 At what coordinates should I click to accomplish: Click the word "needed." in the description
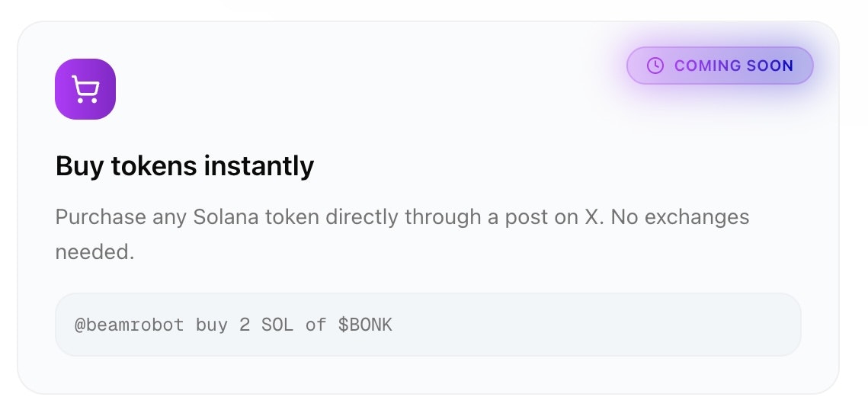coord(94,252)
